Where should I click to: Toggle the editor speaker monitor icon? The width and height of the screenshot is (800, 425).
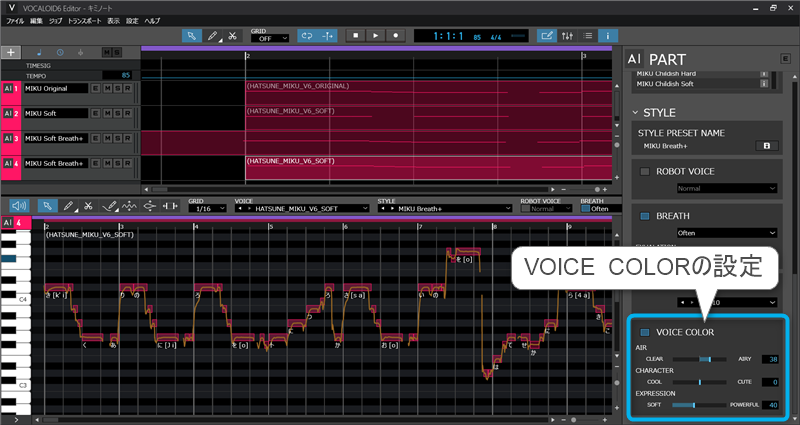tap(19, 206)
